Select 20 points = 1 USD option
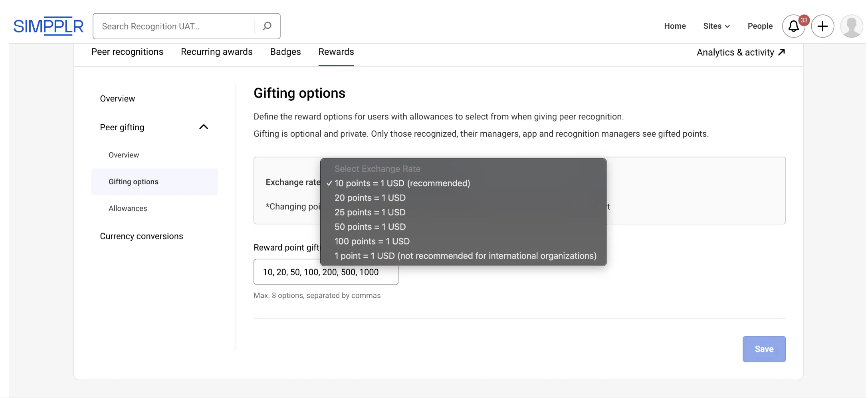 pyautogui.click(x=370, y=198)
